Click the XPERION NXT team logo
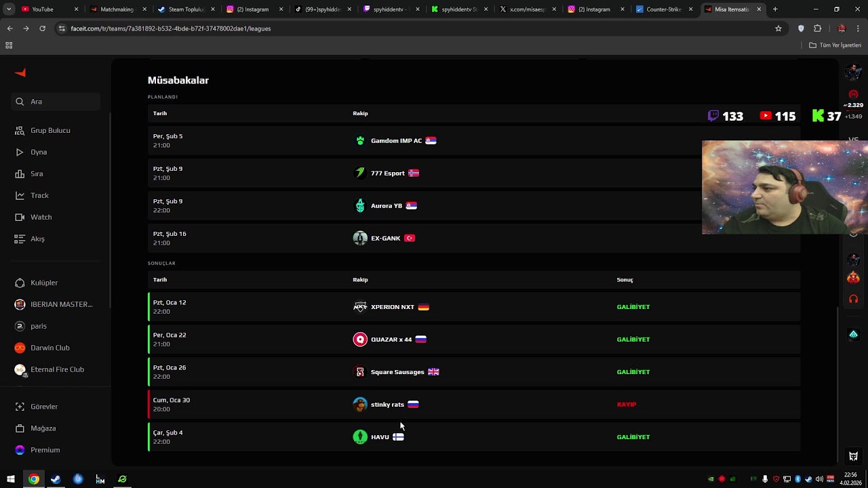 [x=360, y=307]
